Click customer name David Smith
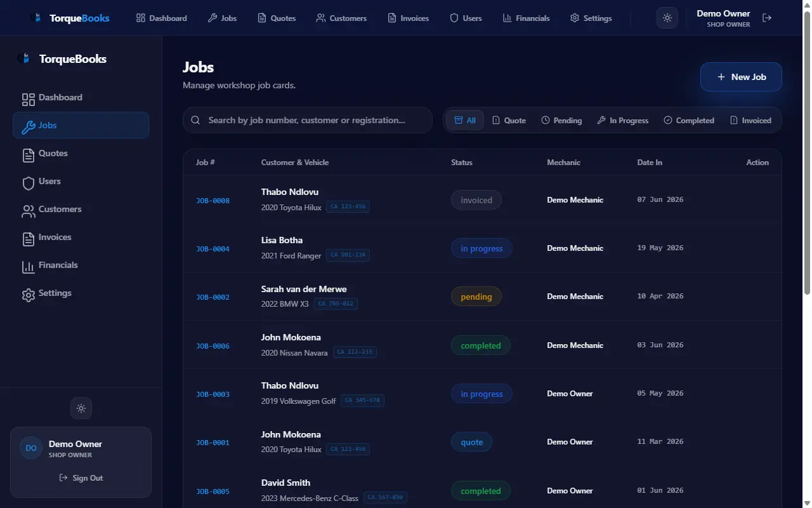 (285, 483)
